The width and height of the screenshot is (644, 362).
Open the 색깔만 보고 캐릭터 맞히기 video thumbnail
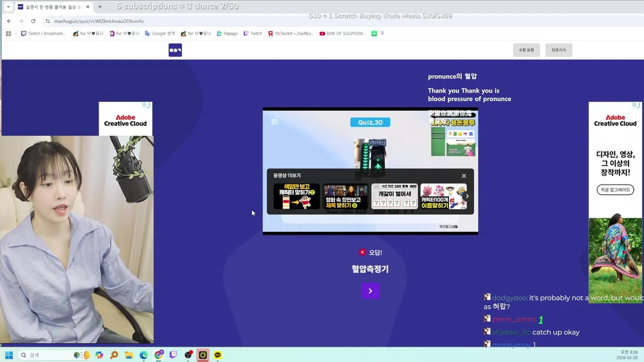coord(296,196)
